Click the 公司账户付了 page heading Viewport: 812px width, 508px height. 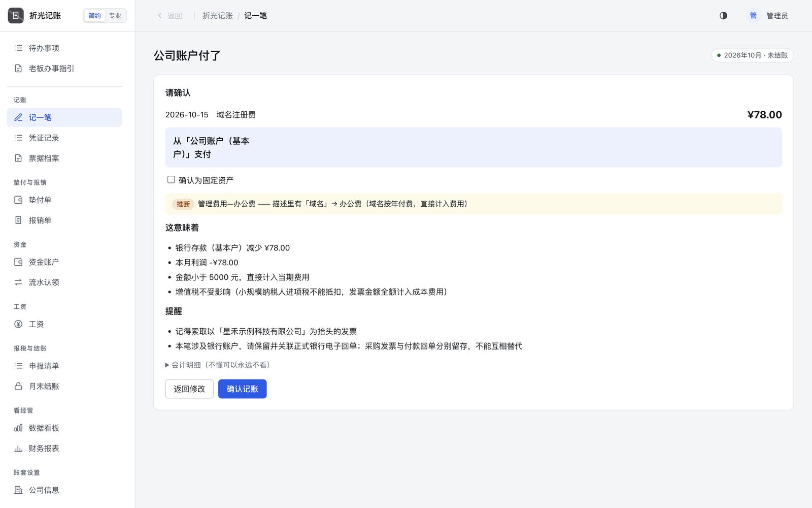pyautogui.click(x=187, y=55)
